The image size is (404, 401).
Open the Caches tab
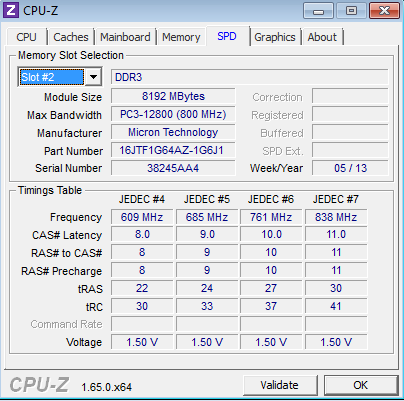(x=71, y=37)
